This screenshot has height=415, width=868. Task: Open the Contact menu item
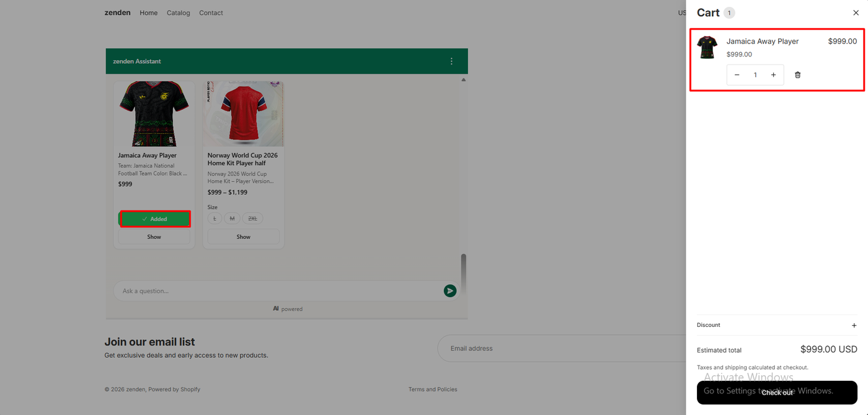211,13
